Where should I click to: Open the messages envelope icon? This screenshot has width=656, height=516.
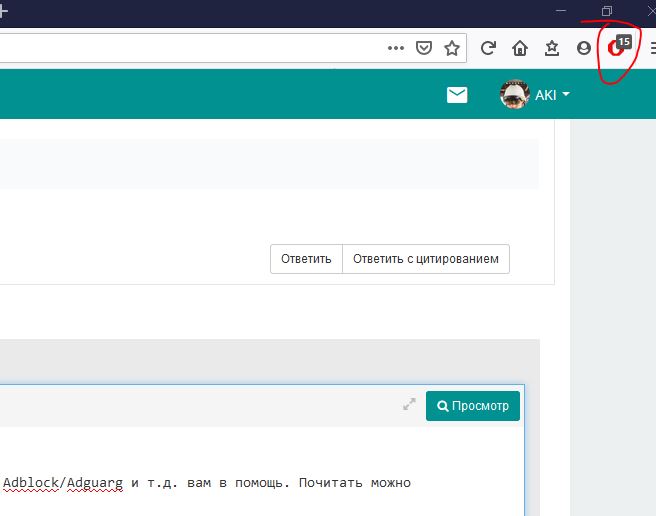[457, 95]
